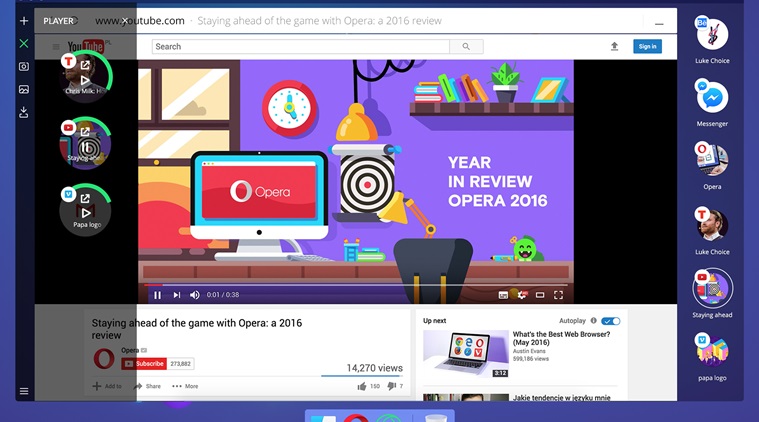This screenshot has height=422, width=759.
Task: Close the PLAYER panel with its X
Action: 124,21
